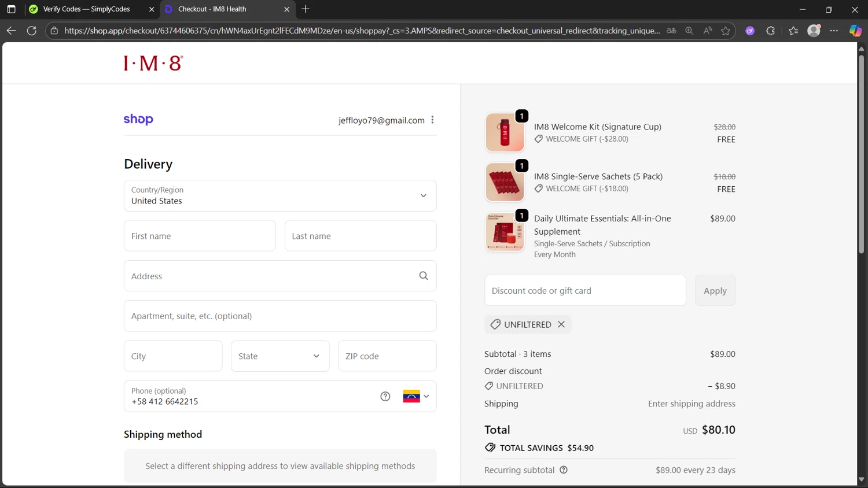Close the Checkout - IM8 Health tab

coord(286,9)
